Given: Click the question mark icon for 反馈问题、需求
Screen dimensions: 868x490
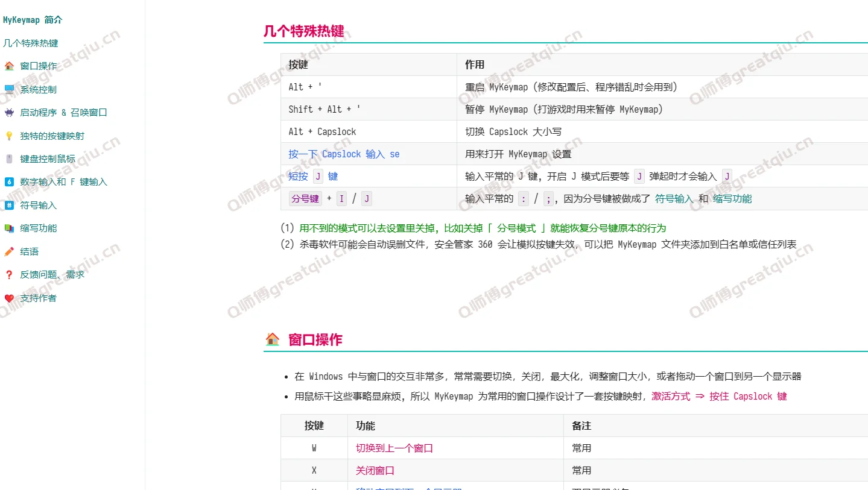Looking at the screenshot, I should [8, 274].
